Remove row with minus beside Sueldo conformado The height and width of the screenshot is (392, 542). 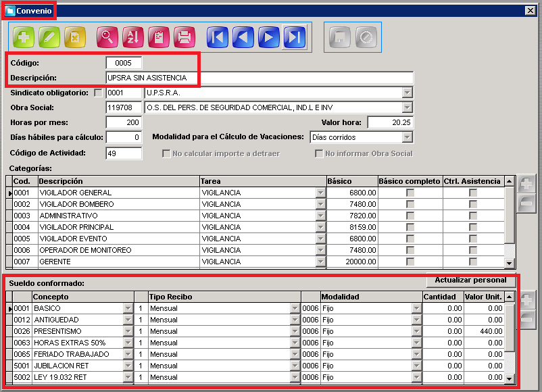coord(526,319)
